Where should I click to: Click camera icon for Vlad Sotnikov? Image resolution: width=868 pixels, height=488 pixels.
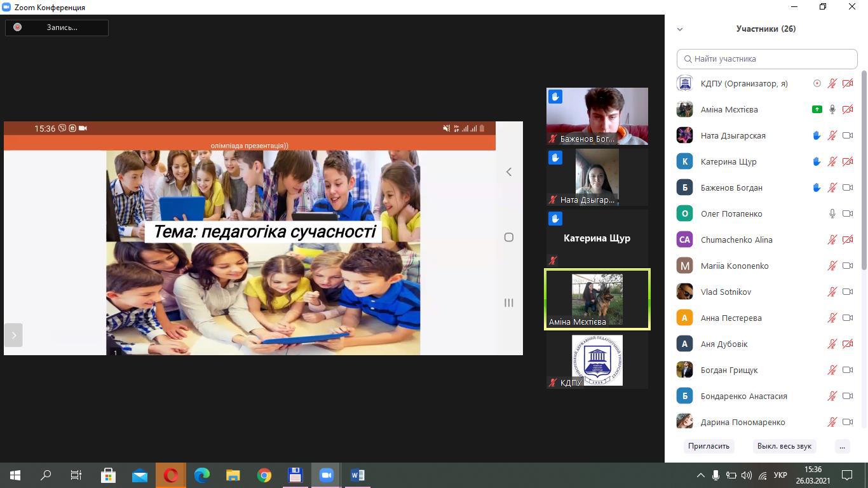(x=848, y=292)
